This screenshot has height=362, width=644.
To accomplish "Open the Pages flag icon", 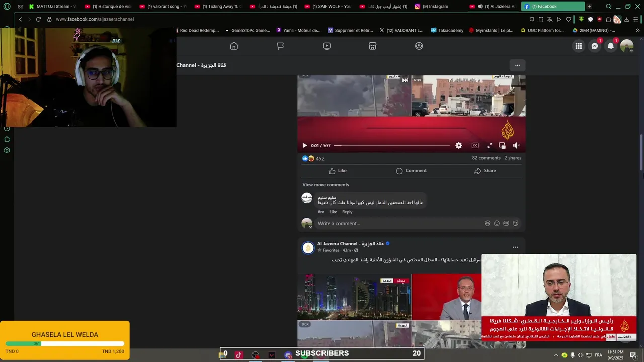I will pyautogui.click(x=280, y=46).
